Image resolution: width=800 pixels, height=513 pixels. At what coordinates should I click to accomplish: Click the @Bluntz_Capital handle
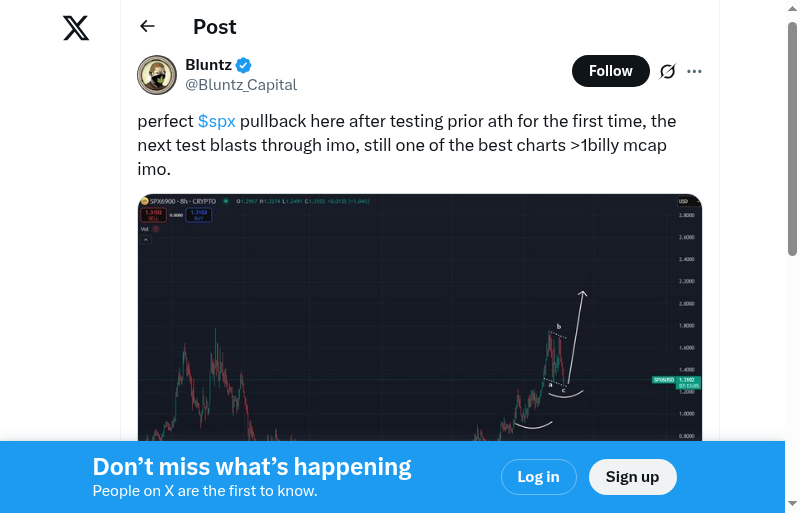click(x=241, y=85)
